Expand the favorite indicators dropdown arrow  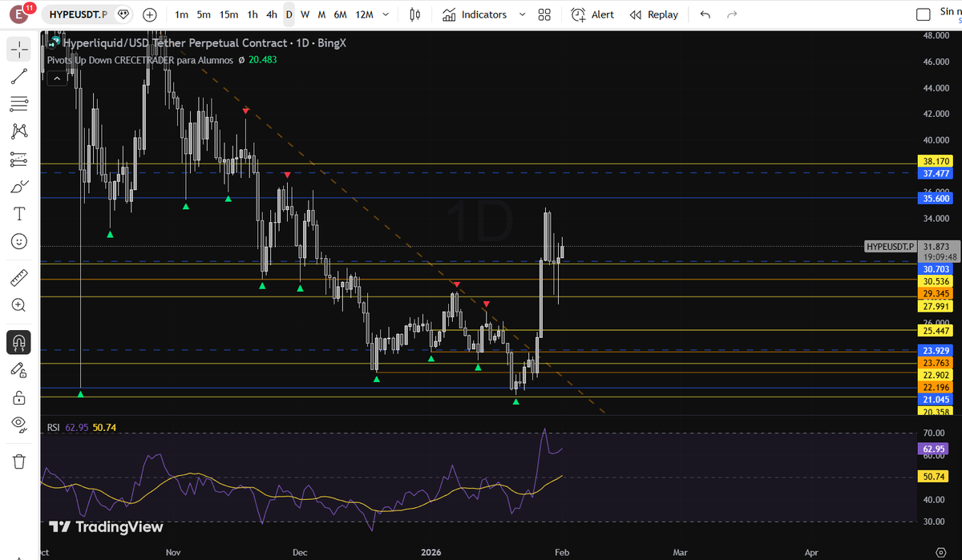522,14
